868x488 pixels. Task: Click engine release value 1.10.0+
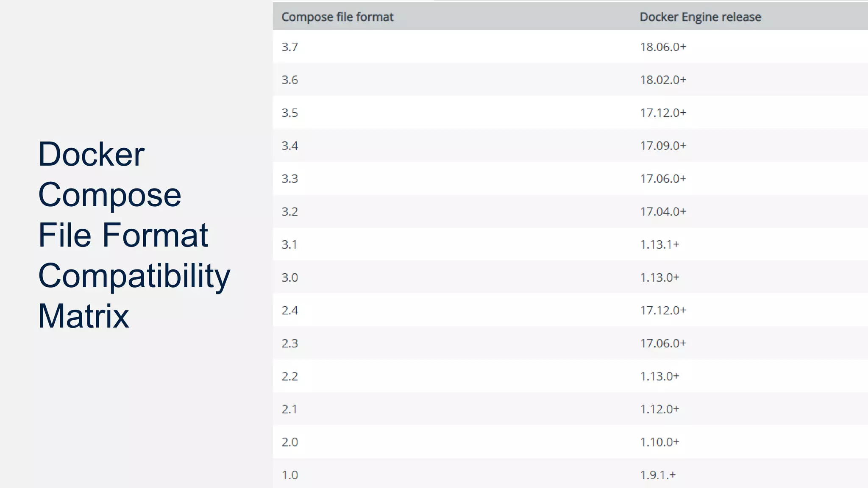tap(659, 442)
